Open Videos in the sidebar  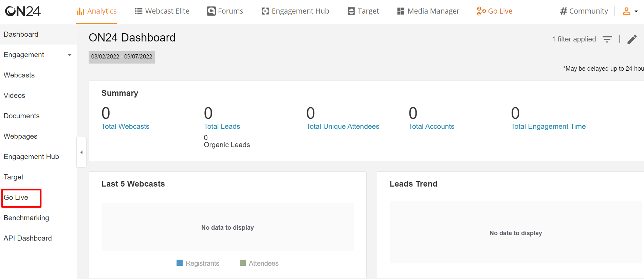[x=38, y=95]
